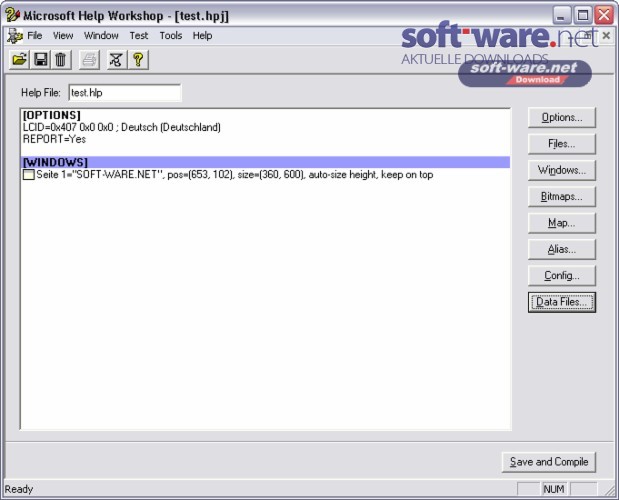619x500 pixels.
Task: Click the trash can delete icon
Action: [x=61, y=60]
